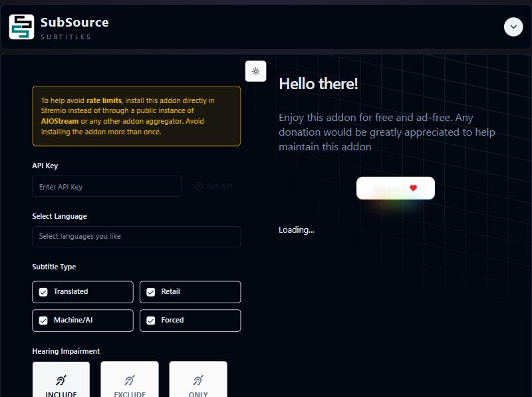Select Exclude hearing impairment option
The width and height of the screenshot is (532, 397).
(130, 379)
